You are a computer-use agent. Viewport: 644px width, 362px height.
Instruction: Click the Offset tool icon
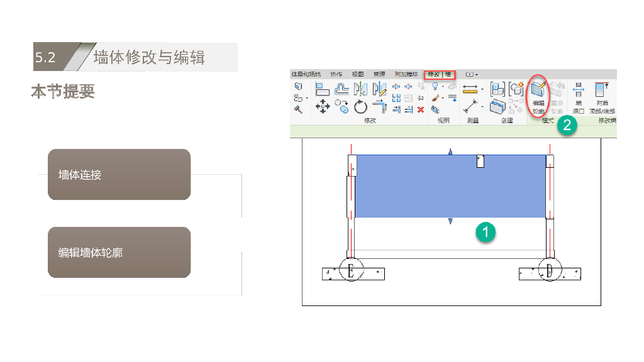341,89
